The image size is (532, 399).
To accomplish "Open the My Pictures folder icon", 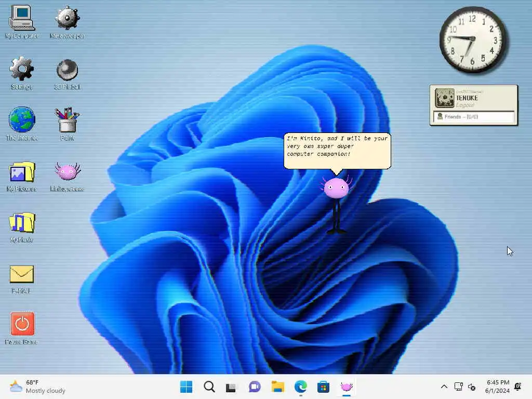I will point(22,177).
